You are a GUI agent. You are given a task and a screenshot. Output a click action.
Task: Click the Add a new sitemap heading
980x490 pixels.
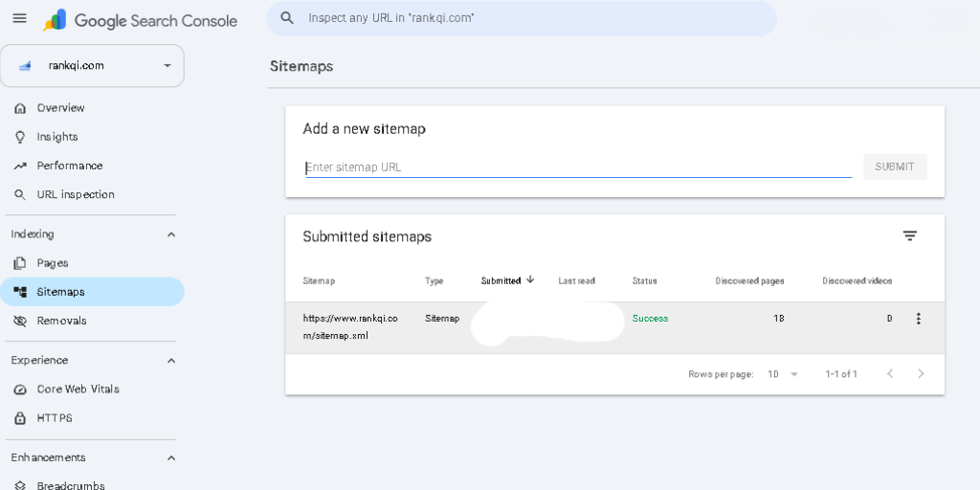pos(365,129)
